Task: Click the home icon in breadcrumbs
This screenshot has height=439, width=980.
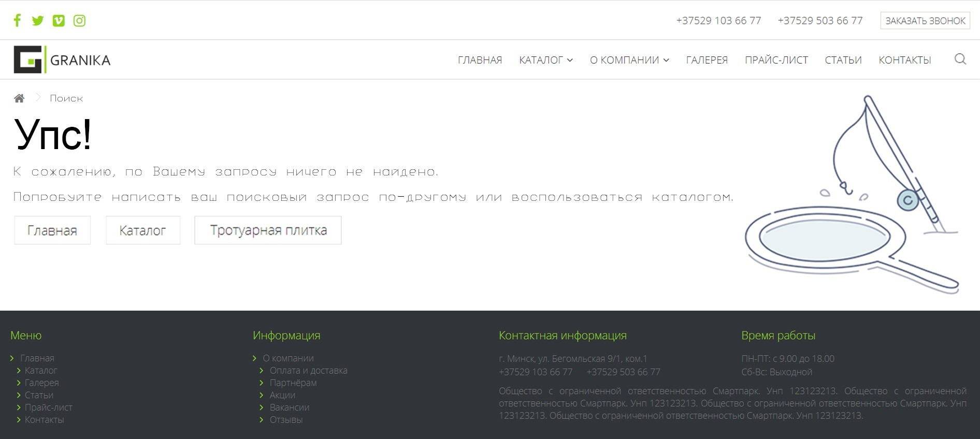Action: click(x=19, y=98)
